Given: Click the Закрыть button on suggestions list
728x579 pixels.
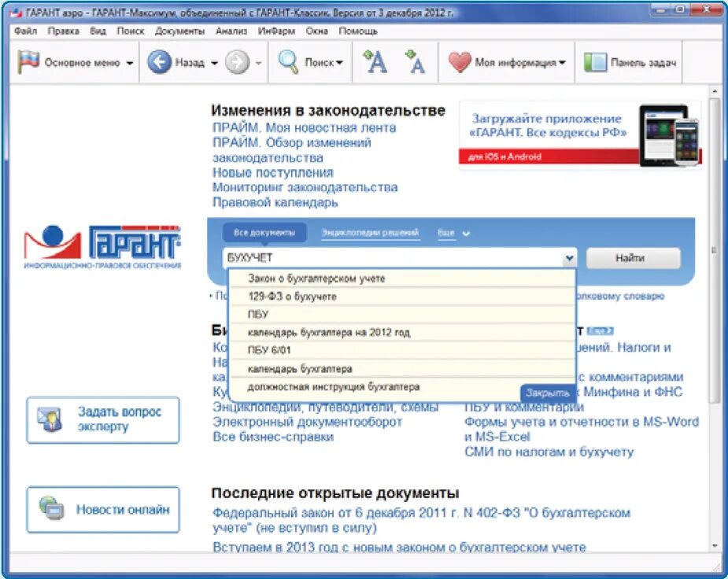Looking at the screenshot, I should [548, 393].
